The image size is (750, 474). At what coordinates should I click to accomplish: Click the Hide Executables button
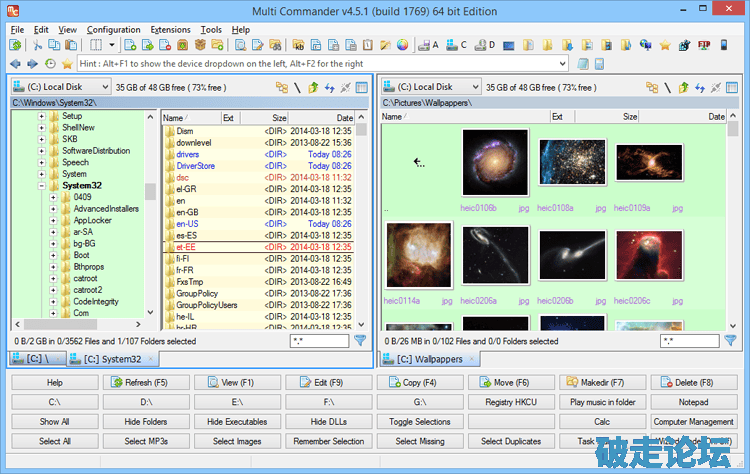tap(237, 422)
